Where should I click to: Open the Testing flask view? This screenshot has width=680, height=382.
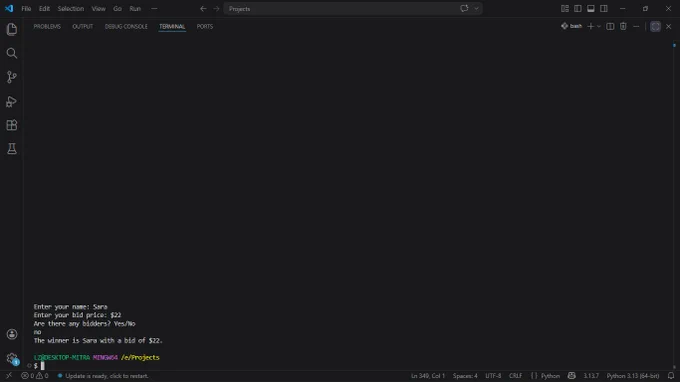click(12, 149)
